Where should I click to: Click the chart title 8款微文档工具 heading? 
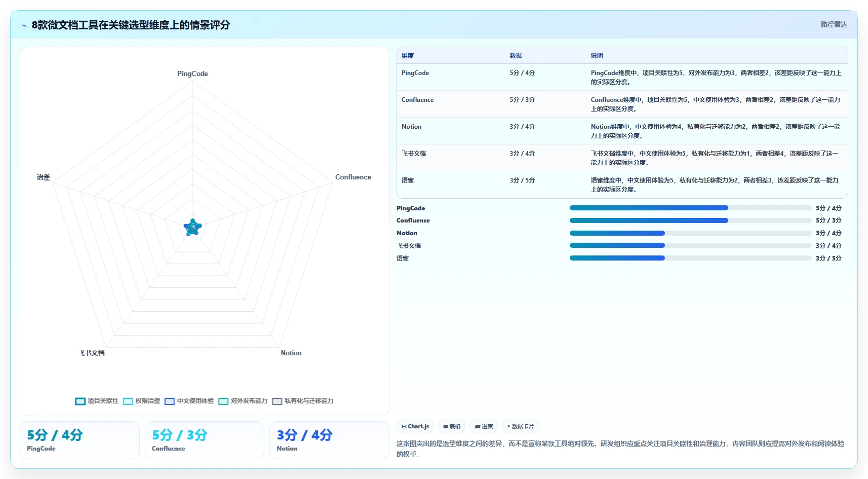coord(131,25)
